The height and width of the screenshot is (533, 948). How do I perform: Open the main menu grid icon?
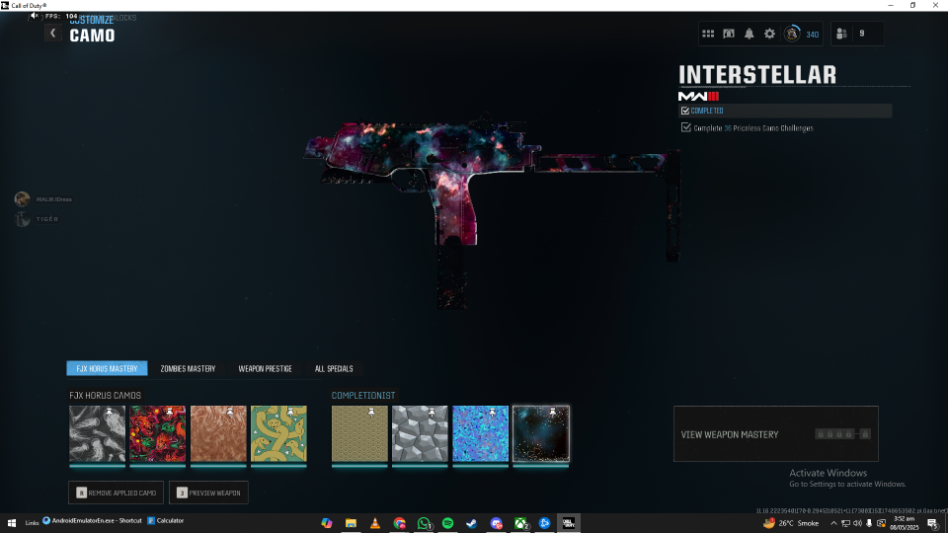point(708,34)
